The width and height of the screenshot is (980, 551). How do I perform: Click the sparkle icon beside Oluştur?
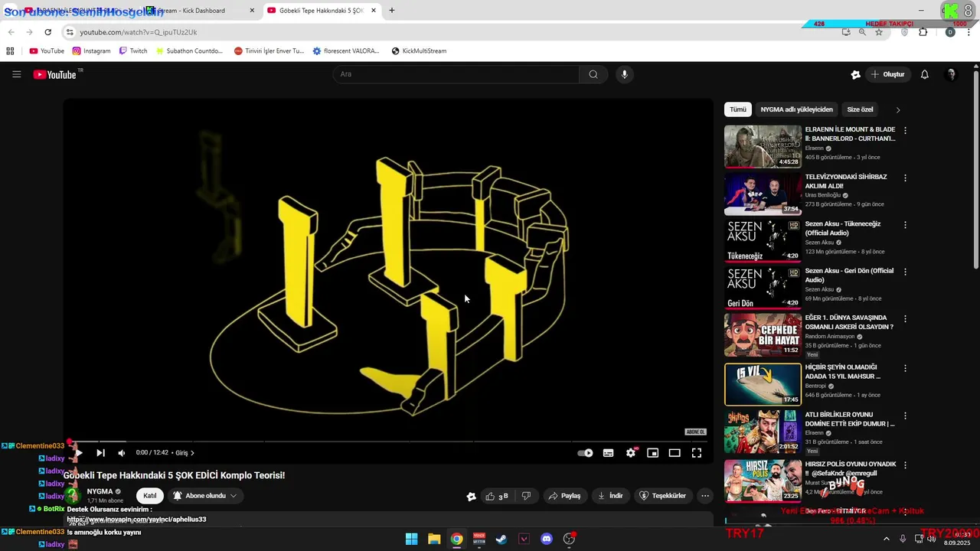click(x=856, y=74)
